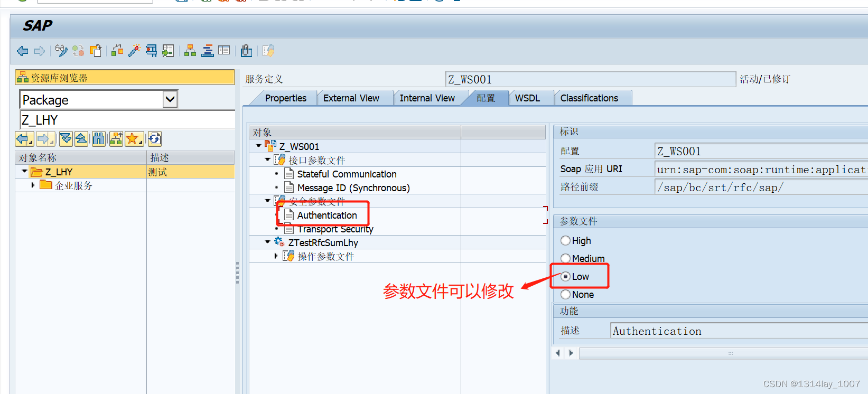The height and width of the screenshot is (394, 868).
Task: Select the Medium profile radio button
Action: tap(566, 258)
